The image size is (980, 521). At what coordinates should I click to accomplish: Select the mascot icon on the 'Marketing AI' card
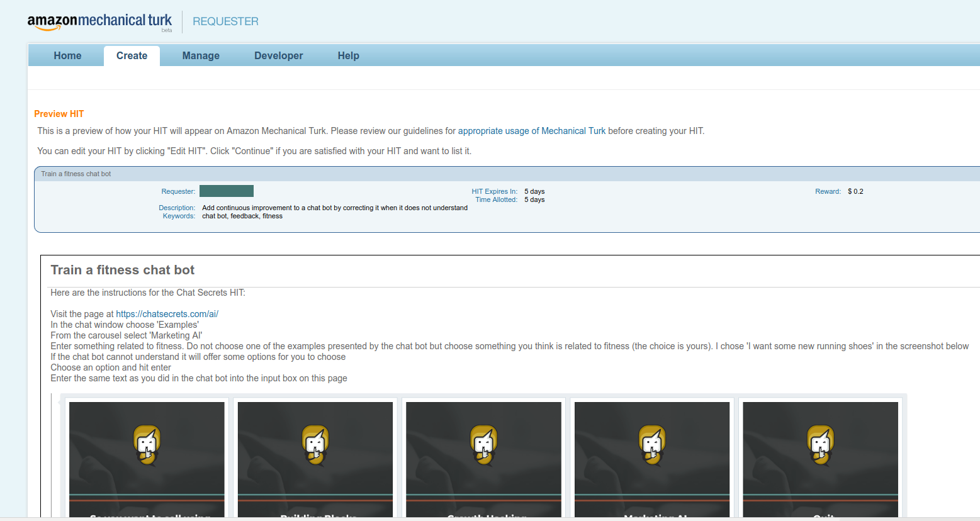click(x=652, y=445)
